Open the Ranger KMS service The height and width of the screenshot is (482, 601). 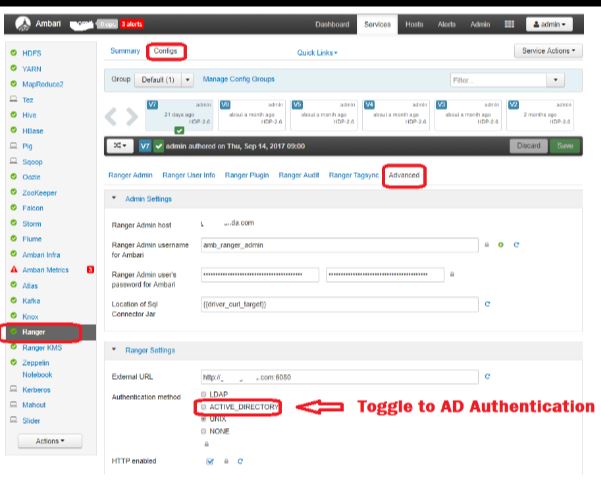[42, 348]
